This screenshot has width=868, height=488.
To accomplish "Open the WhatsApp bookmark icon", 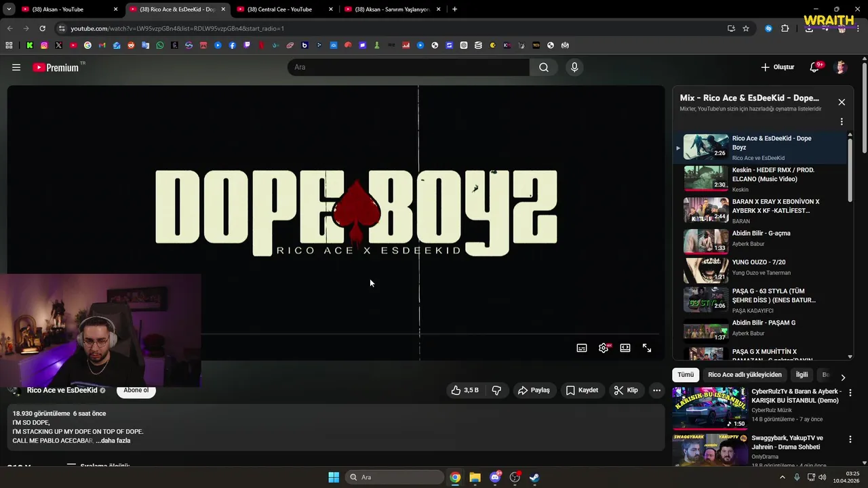I will [x=160, y=45].
